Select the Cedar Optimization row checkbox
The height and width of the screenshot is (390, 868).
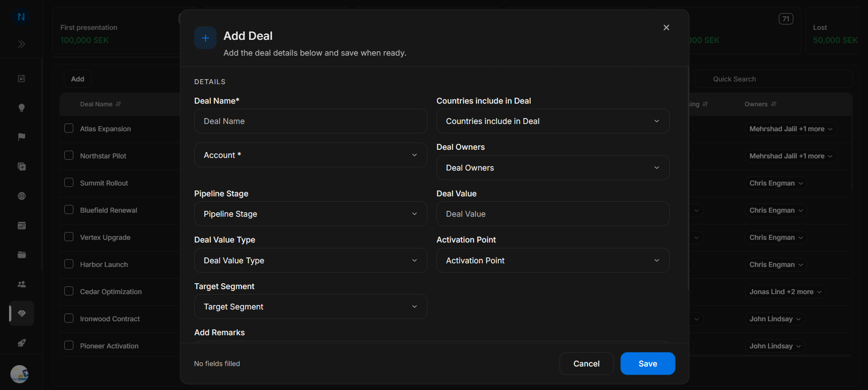69,291
